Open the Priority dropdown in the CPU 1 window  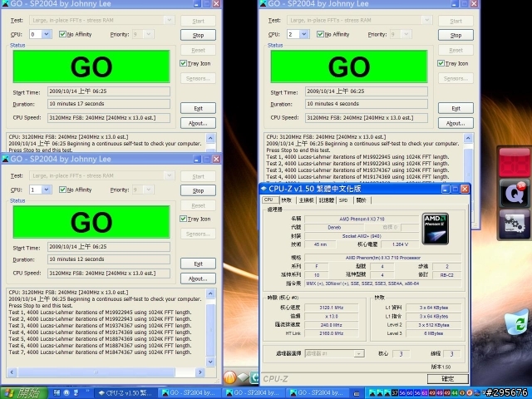coord(149,190)
